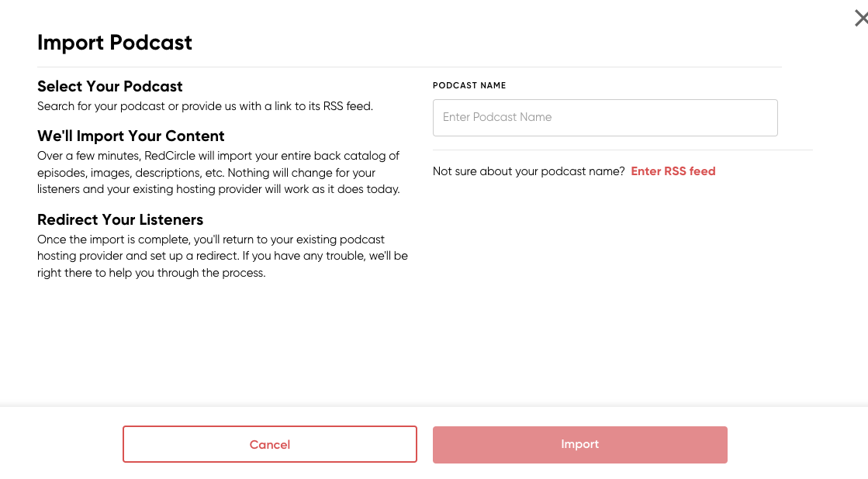868x479 pixels.
Task: Select the Select Your Podcast heading
Action: coord(109,86)
